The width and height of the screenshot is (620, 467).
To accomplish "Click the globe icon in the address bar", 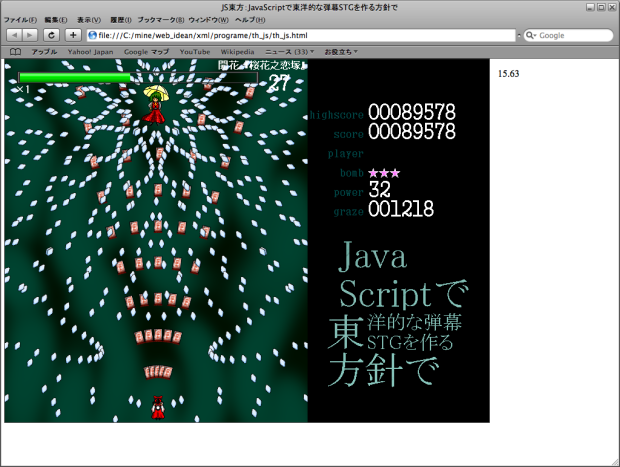I will pos(93,35).
